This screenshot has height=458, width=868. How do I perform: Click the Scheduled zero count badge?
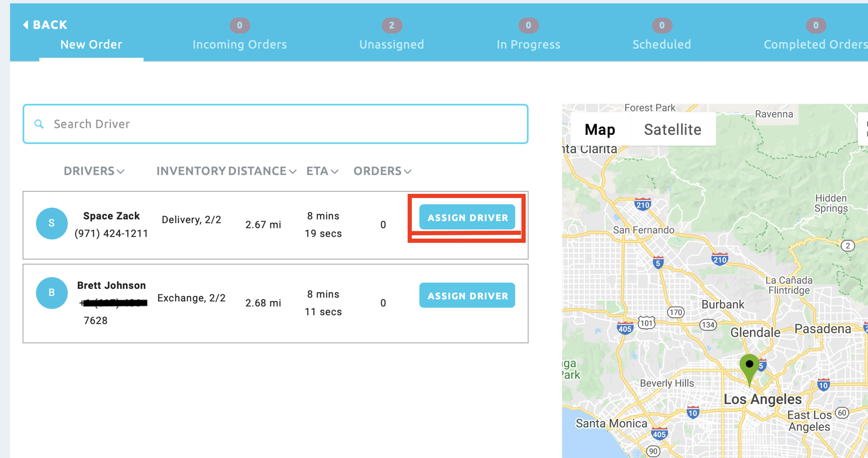point(662,25)
